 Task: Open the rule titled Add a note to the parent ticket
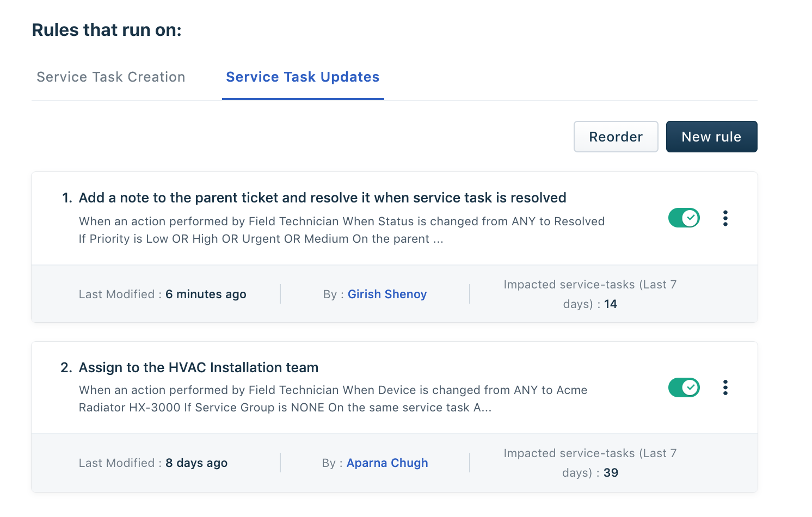(x=322, y=198)
